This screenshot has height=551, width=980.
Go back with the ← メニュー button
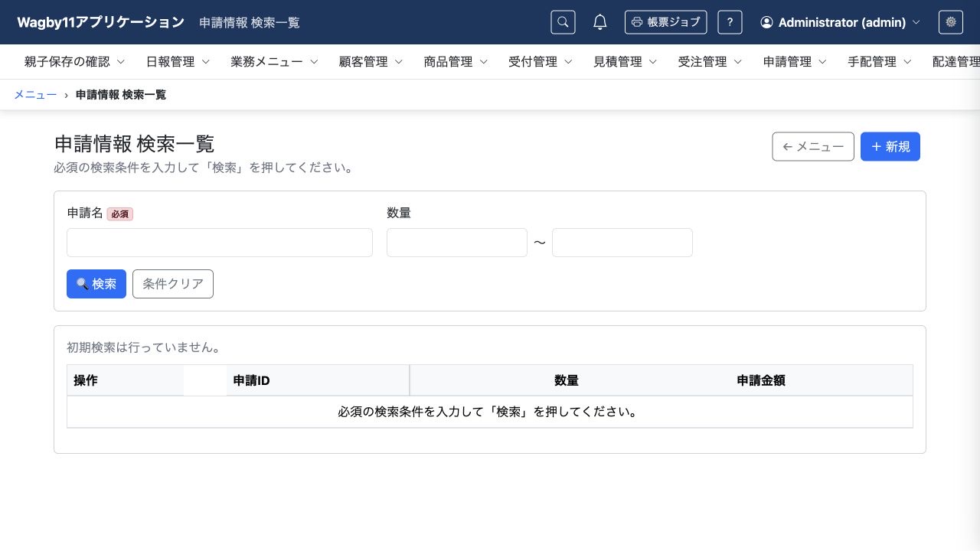point(813,146)
